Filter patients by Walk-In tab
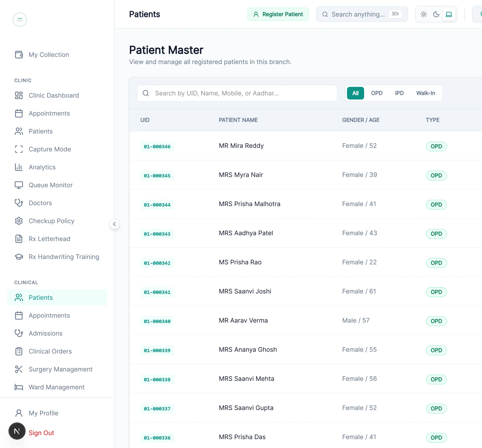This screenshot has width=482, height=448. [x=426, y=93]
